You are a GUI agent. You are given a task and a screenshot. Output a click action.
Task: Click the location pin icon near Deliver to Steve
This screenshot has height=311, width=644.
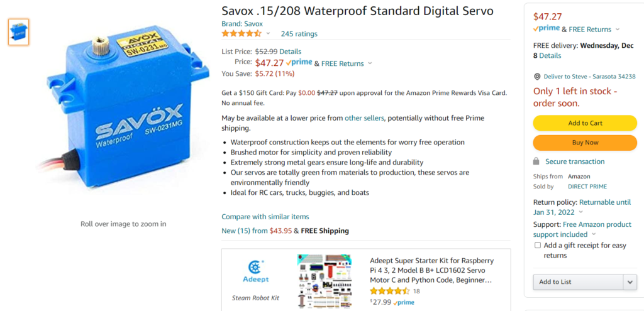pyautogui.click(x=537, y=77)
